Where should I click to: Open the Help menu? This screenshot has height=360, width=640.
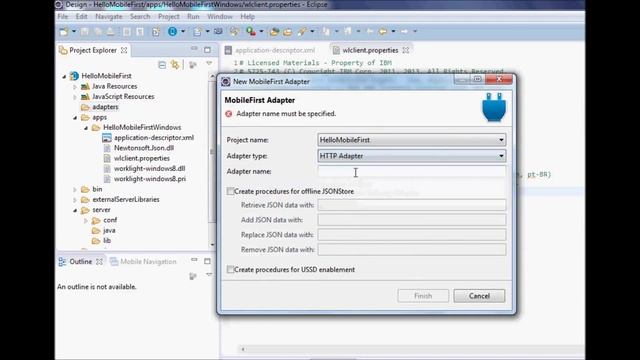(x=247, y=17)
